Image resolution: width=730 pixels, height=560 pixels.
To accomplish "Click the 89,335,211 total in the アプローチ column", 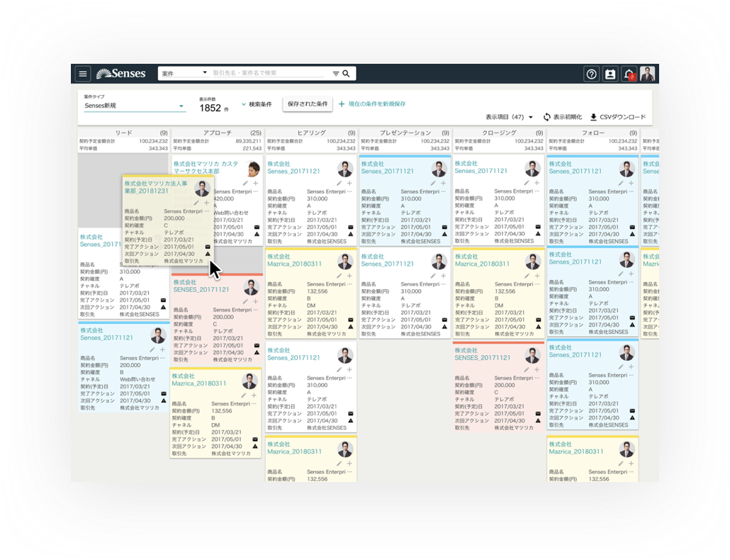I will click(x=249, y=141).
